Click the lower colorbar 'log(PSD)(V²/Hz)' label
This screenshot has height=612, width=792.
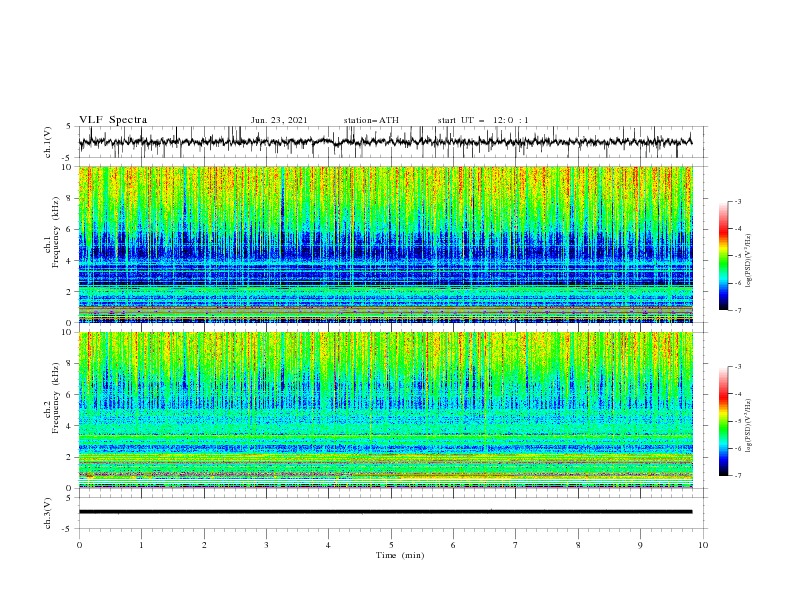point(749,425)
